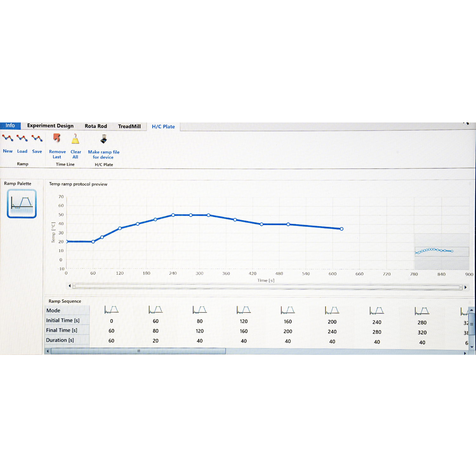The height and width of the screenshot is (476, 476).
Task: Click the Save ramp icon
Action: click(x=37, y=139)
